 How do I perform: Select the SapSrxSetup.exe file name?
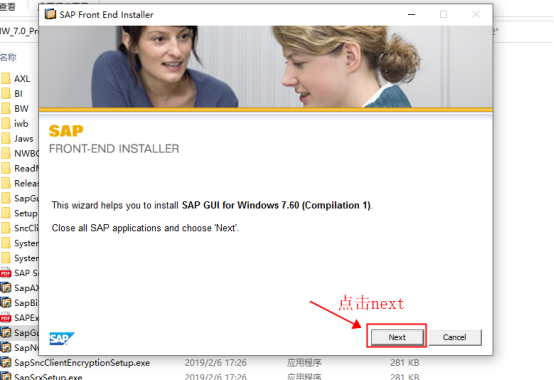[48, 376]
